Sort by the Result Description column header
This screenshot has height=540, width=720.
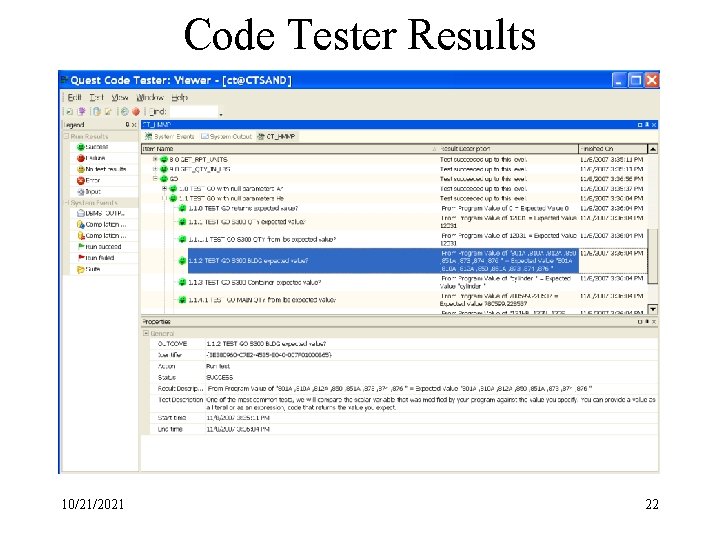point(506,149)
